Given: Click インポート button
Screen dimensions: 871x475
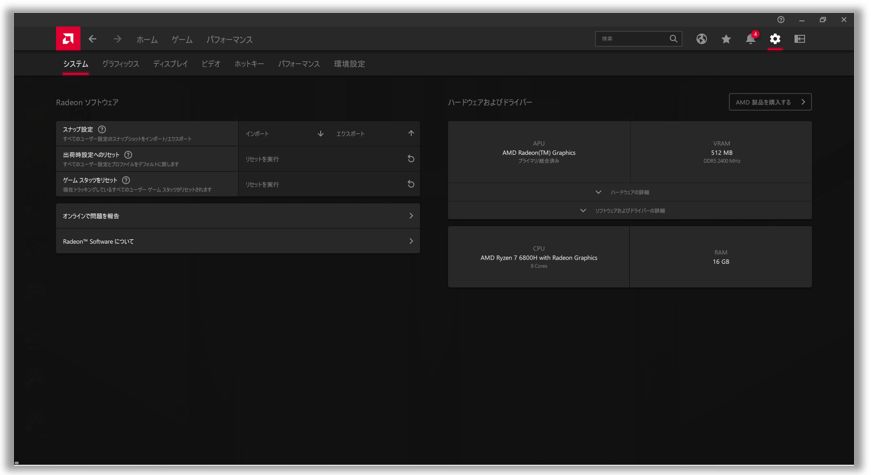Looking at the screenshot, I should (x=284, y=133).
